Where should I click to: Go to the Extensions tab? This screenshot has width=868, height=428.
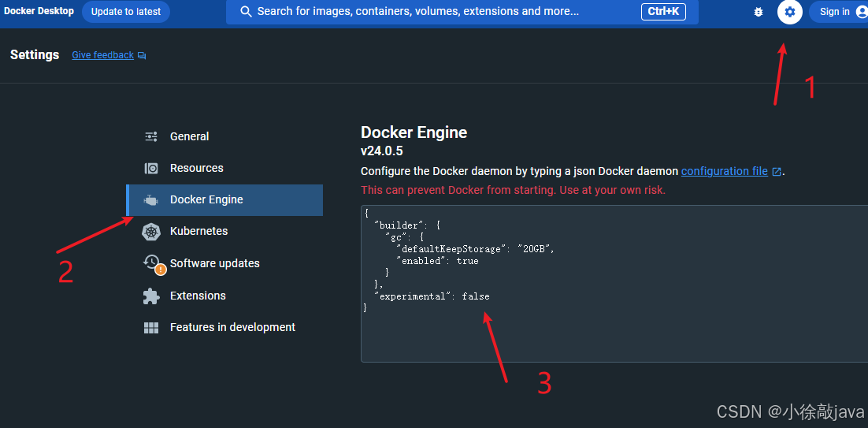click(x=224, y=296)
